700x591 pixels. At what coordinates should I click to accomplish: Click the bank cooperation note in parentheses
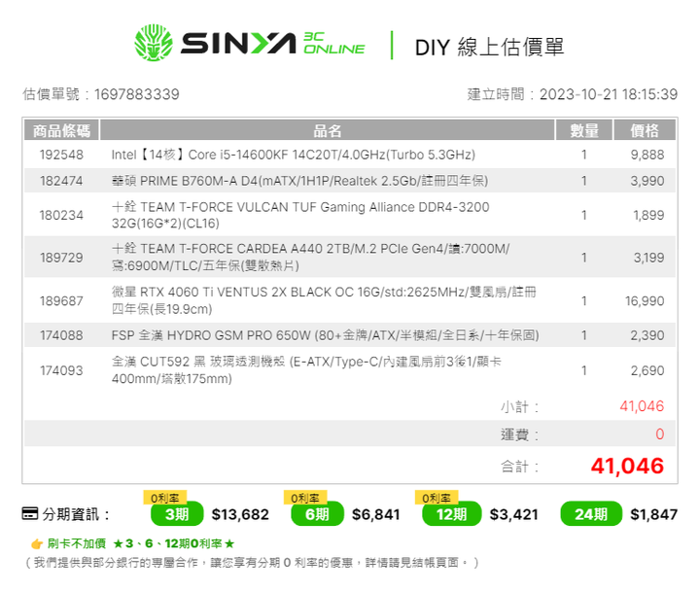252,563
